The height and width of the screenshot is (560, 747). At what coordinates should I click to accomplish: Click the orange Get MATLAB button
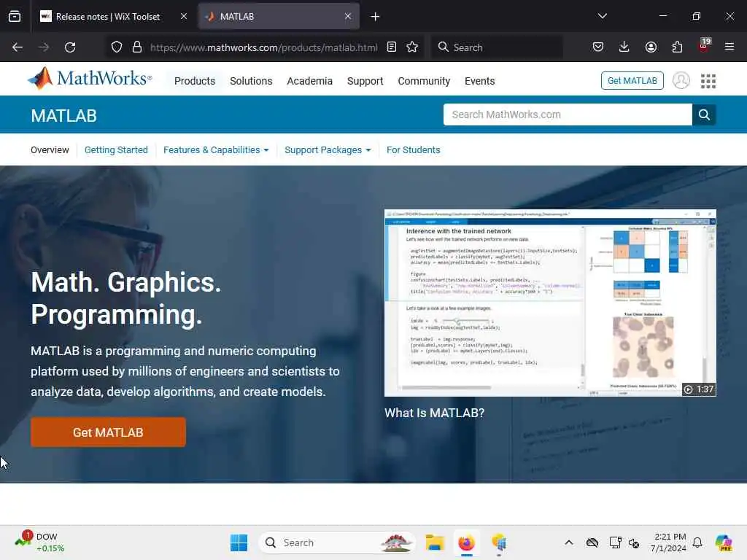click(108, 432)
